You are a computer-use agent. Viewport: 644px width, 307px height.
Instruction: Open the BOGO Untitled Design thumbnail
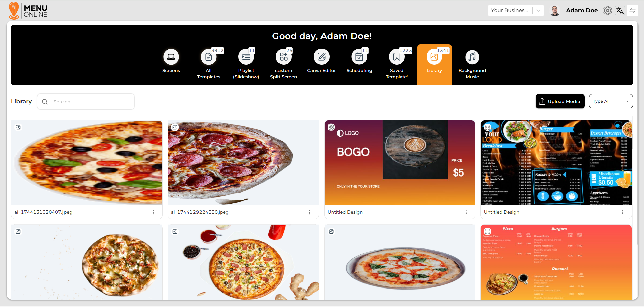(x=400, y=163)
